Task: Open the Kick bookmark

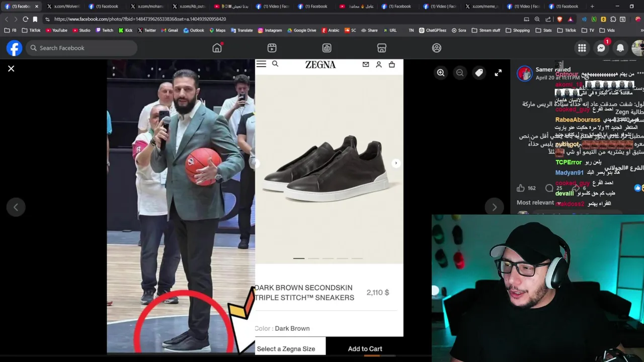Action: pos(126,30)
